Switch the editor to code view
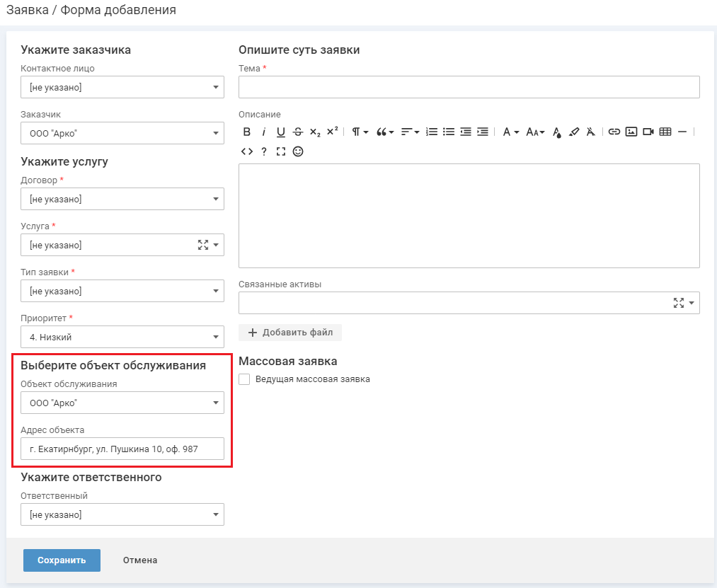Screen dimensions: 717x588 246,151
